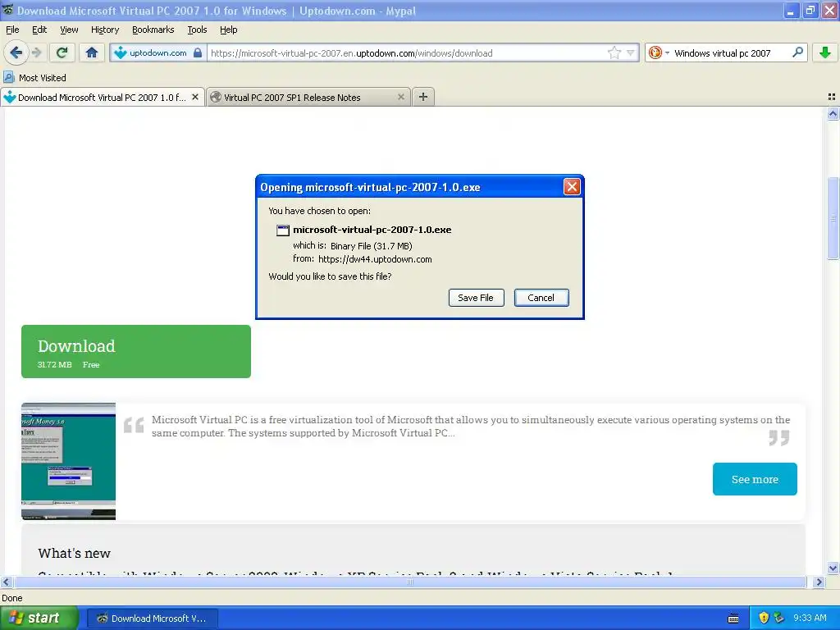Open the Windows Start menu
The image size is (840, 630).
pos(39,618)
